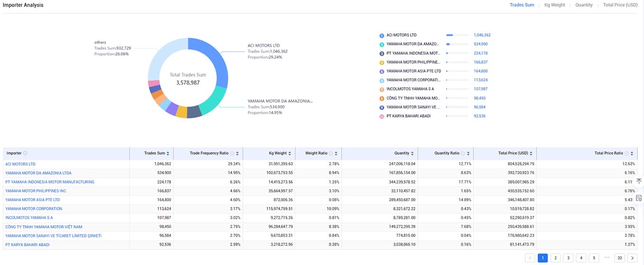
Task: Open ACI MOTORS LTD link in table
Action: (x=20, y=164)
